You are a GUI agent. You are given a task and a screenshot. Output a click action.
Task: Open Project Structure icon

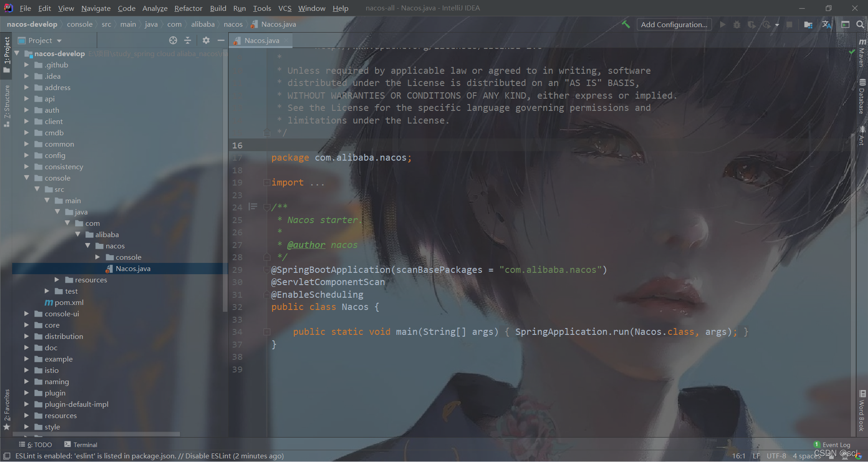point(808,24)
